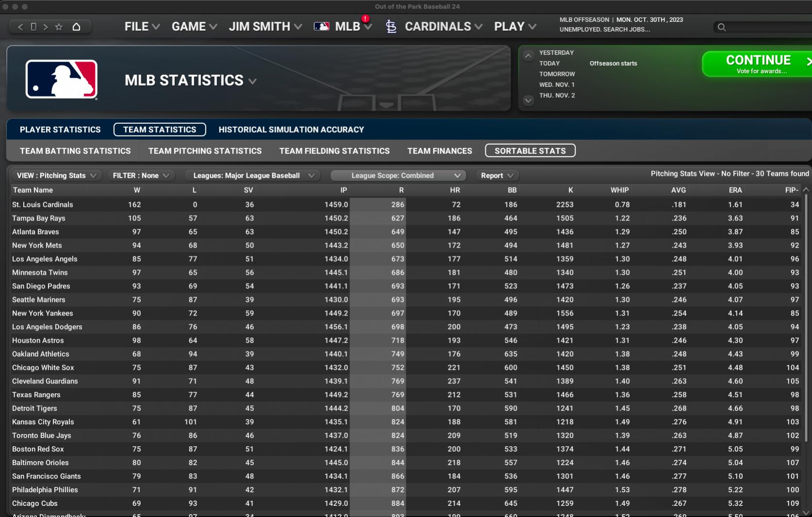Open the JIM SMITH manager menu

(265, 27)
